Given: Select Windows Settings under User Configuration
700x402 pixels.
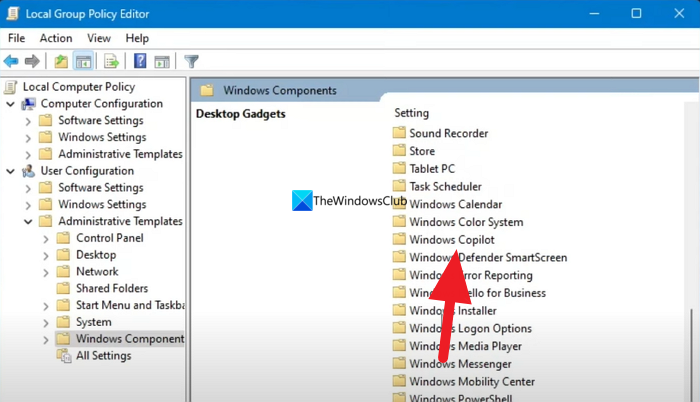Looking at the screenshot, I should tap(102, 204).
